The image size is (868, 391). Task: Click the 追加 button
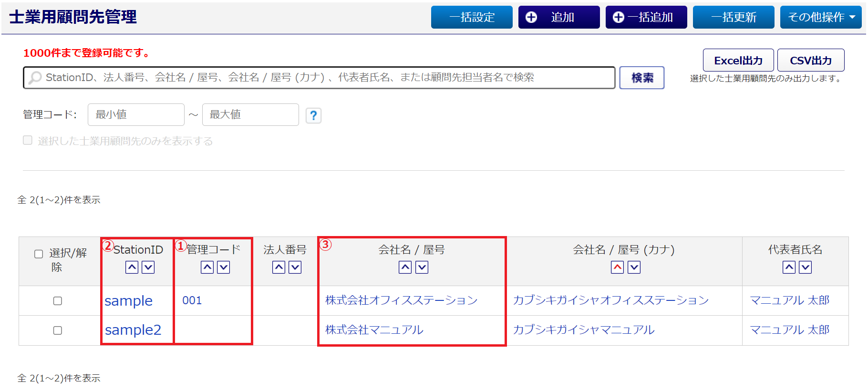click(559, 17)
